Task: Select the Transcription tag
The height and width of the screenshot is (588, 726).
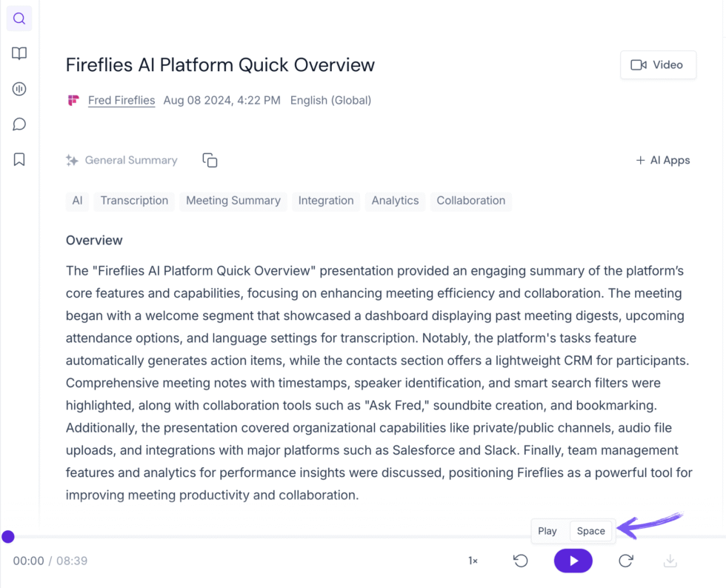Action: pos(133,201)
